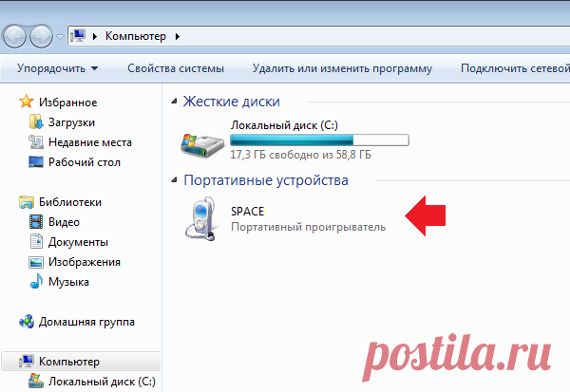Click the Жесткие диски group header
Viewport: 570px width, 392px height.
click(x=232, y=102)
